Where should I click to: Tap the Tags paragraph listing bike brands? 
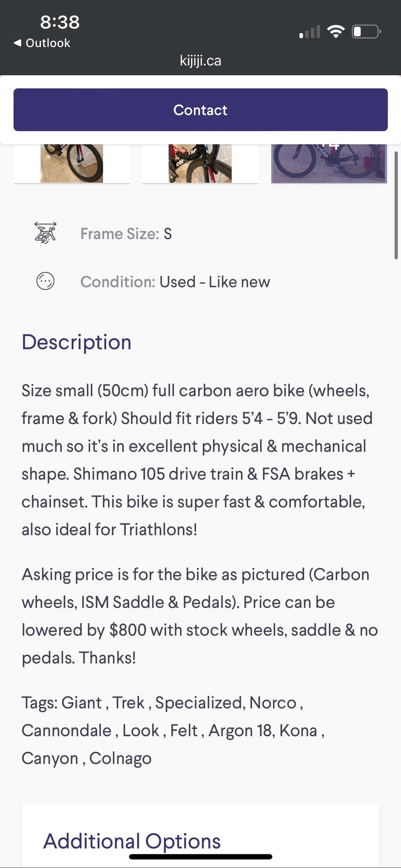[173, 730]
